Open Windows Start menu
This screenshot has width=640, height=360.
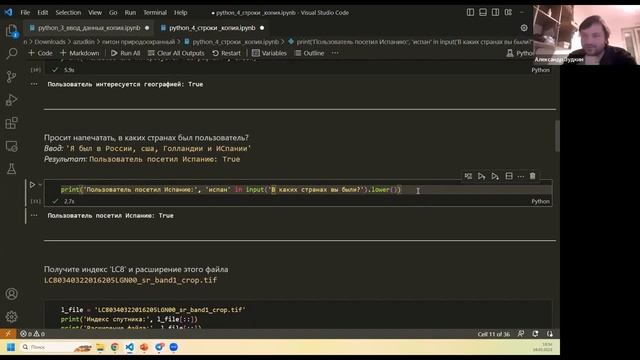[11, 347]
